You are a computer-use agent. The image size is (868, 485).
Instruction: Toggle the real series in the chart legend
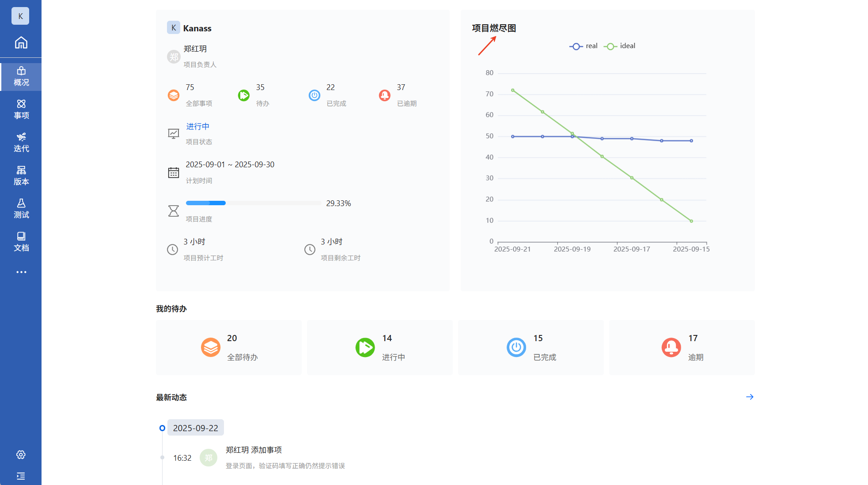[x=583, y=46]
